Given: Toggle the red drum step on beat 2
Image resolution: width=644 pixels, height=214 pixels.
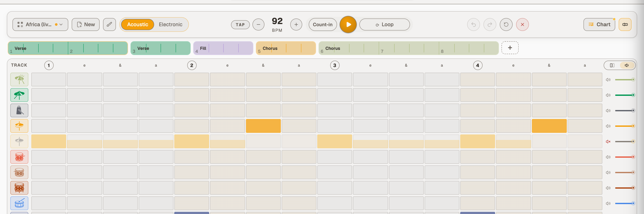Looking at the screenshot, I should click(x=192, y=157).
